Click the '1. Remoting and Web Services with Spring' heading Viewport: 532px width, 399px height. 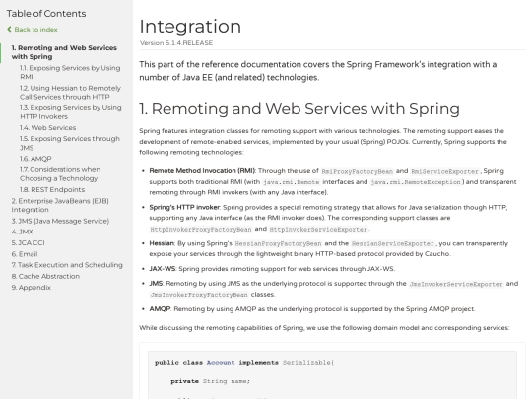point(299,109)
